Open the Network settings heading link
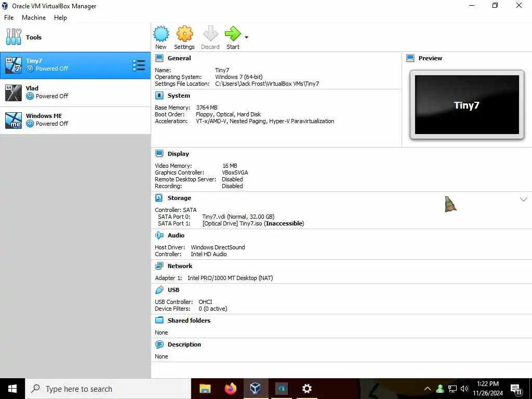532x399 pixels. pyautogui.click(x=180, y=266)
